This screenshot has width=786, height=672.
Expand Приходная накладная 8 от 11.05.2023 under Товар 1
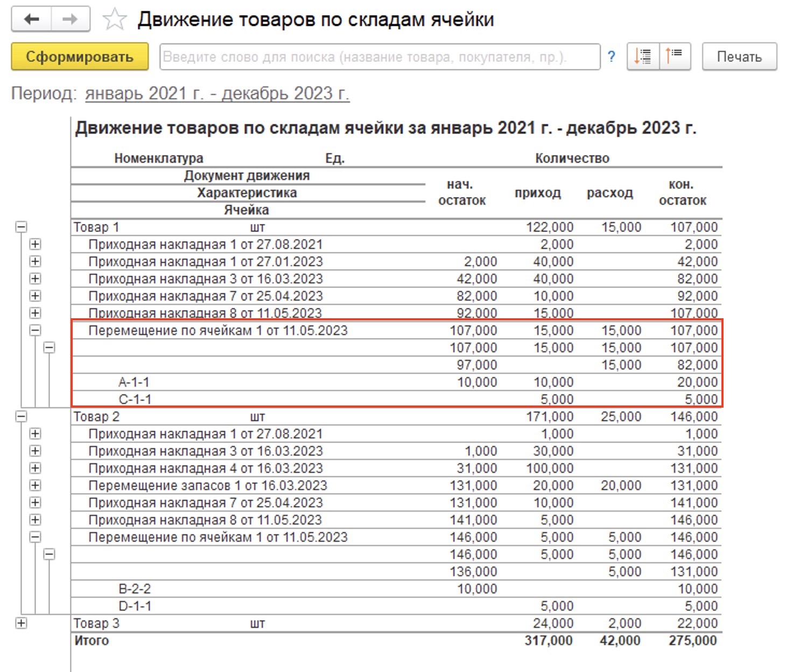click(35, 313)
